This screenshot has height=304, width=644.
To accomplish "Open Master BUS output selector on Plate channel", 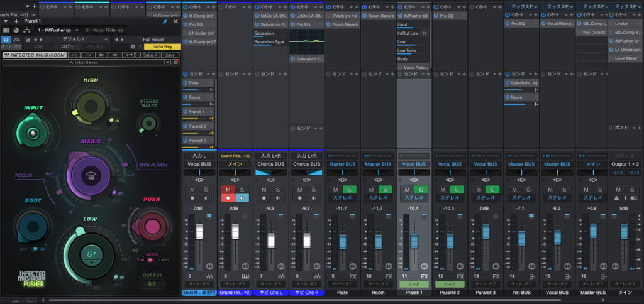I will click(x=343, y=164).
